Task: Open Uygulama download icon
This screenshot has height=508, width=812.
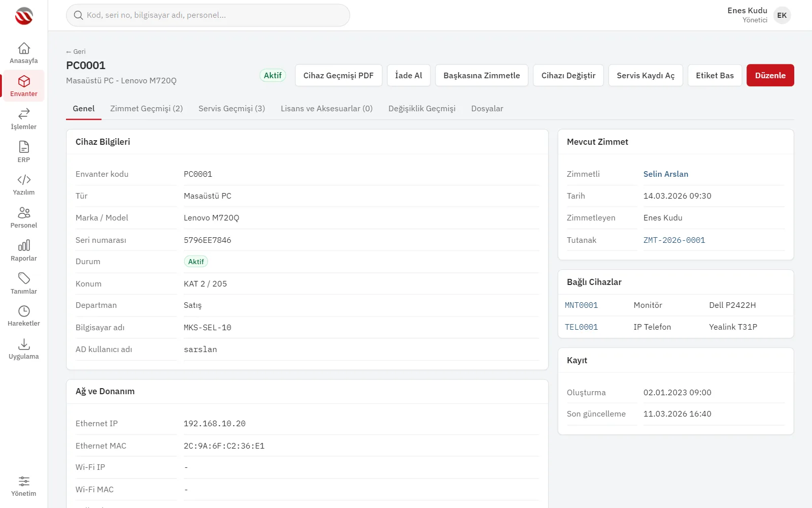Action: pyautogui.click(x=24, y=344)
